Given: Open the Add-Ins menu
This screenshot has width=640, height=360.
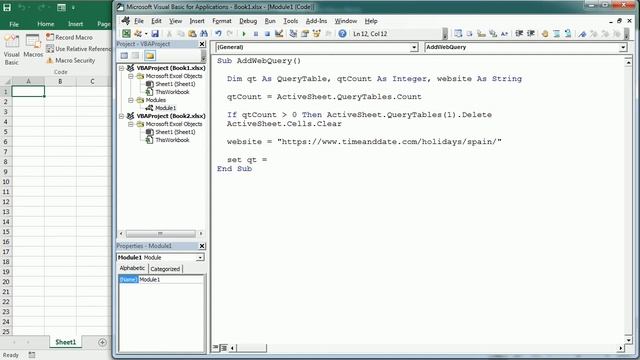Looking at the screenshot, I should point(316,21).
